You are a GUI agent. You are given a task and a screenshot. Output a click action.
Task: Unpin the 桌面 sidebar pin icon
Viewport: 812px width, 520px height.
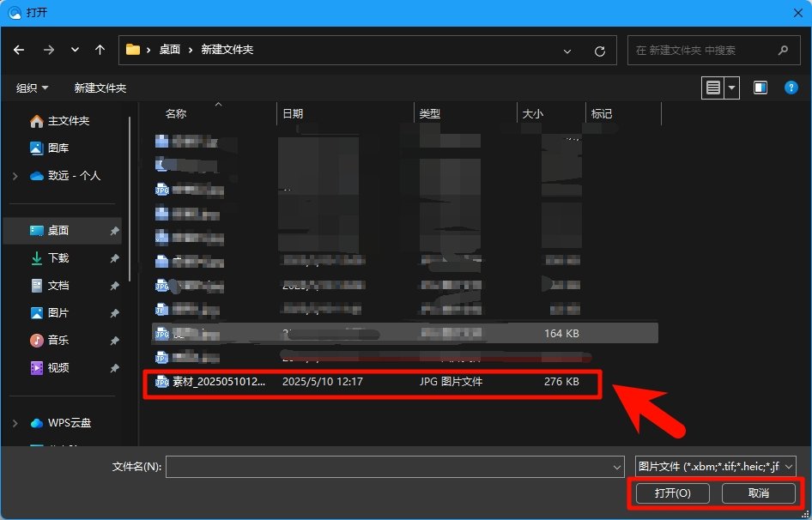pyautogui.click(x=114, y=230)
